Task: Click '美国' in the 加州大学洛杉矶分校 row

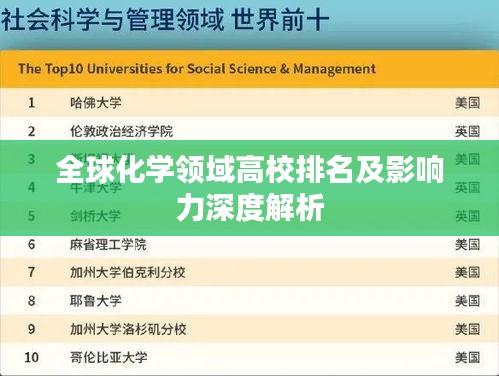Action: click(x=467, y=330)
